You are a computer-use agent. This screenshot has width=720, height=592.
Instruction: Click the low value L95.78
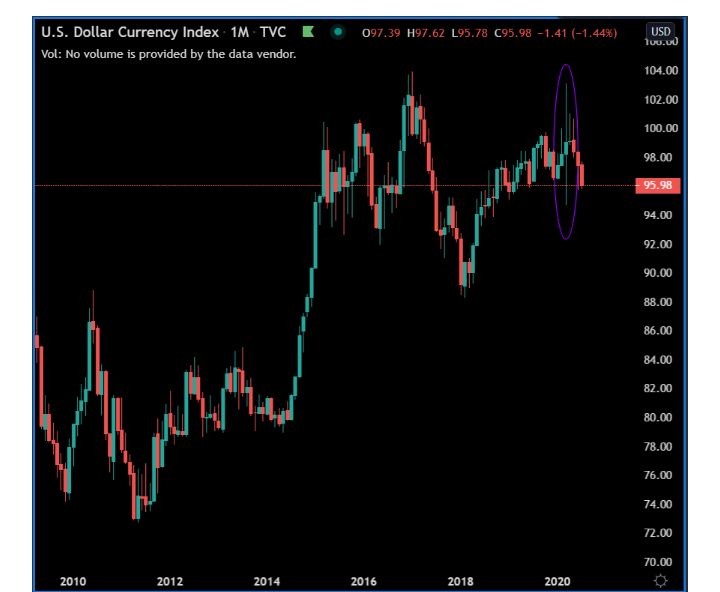click(x=469, y=33)
